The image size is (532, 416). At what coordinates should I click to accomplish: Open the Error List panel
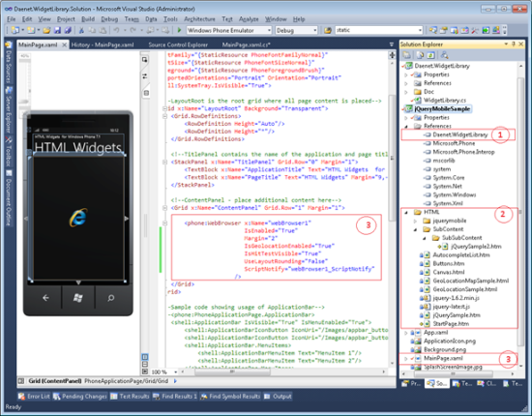tap(34, 396)
